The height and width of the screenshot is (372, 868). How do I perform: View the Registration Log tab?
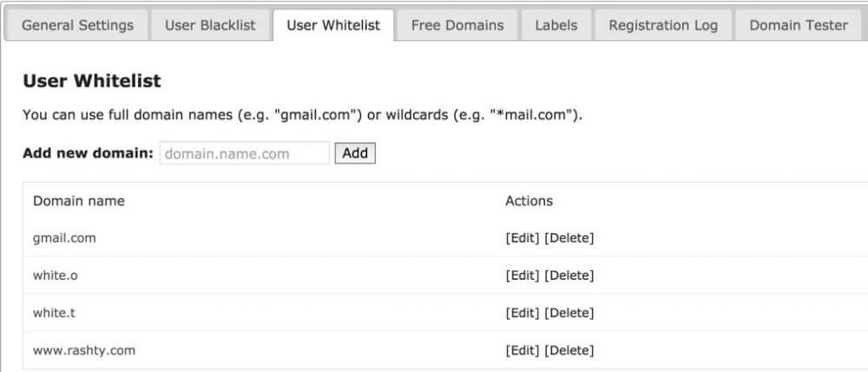tap(663, 25)
